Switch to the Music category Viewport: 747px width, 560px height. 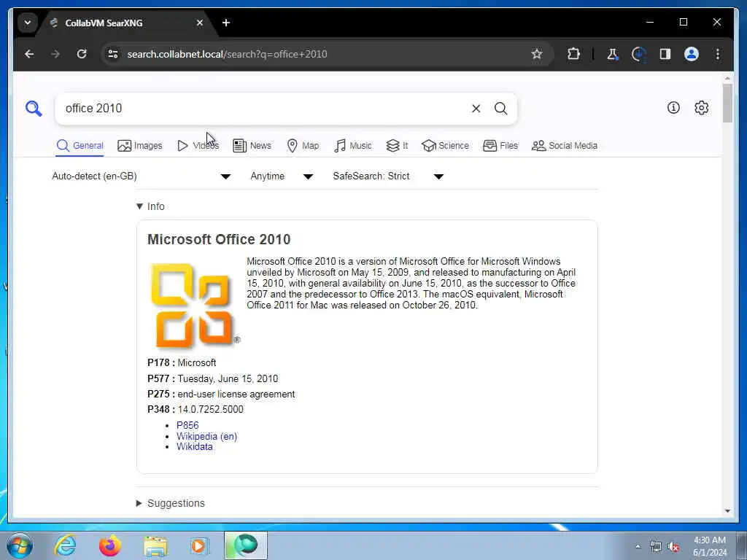pos(352,146)
